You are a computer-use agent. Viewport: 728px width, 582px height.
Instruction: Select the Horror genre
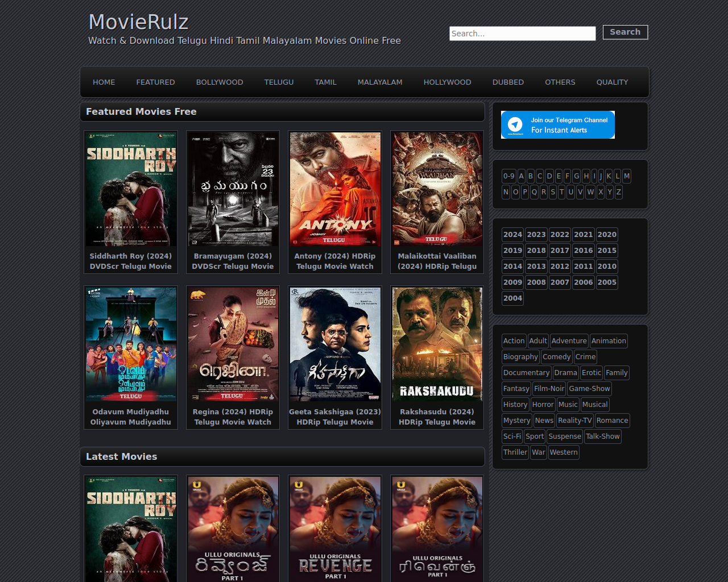(543, 405)
